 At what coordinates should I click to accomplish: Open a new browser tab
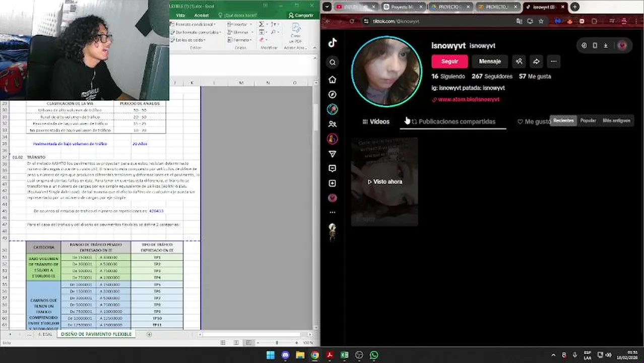[x=574, y=7]
